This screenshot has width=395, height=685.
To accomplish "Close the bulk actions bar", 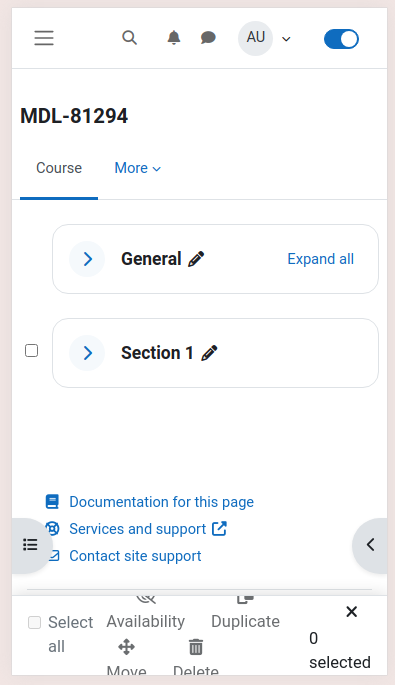I will tap(352, 612).
